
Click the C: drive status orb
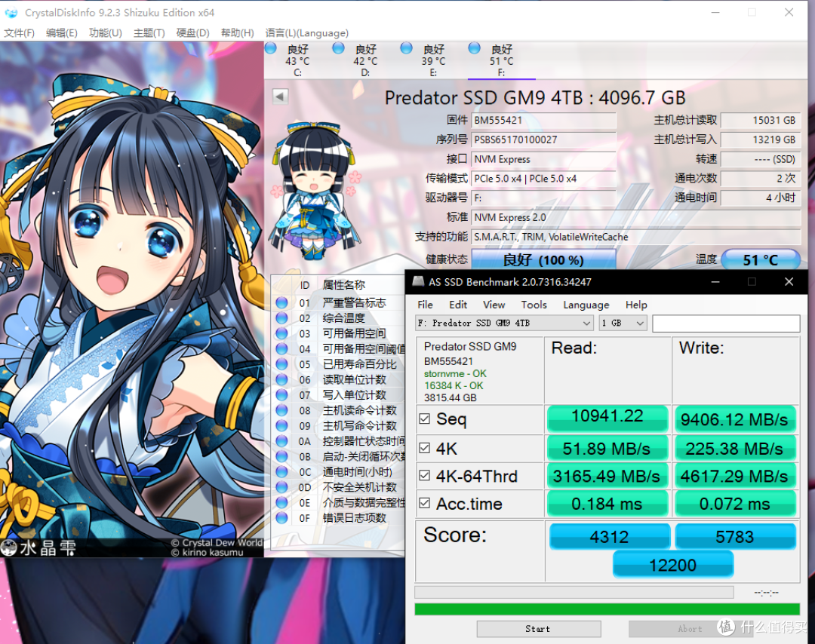tap(270, 48)
